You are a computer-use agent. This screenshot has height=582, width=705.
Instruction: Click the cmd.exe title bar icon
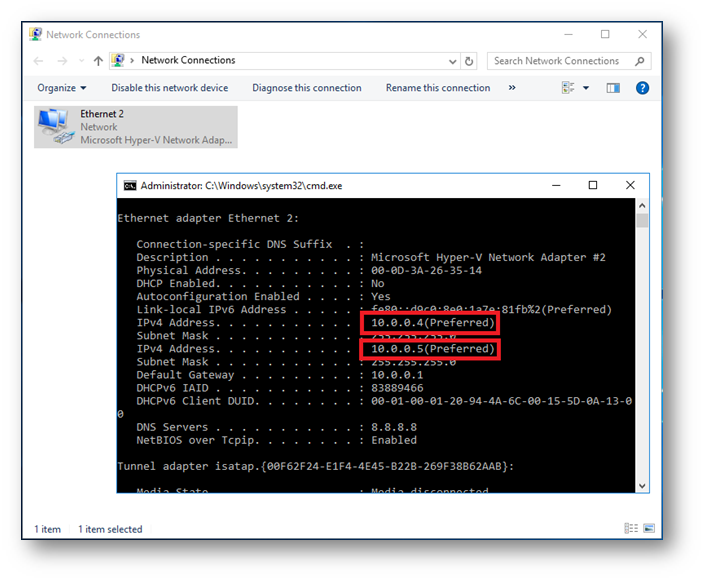[130, 185]
